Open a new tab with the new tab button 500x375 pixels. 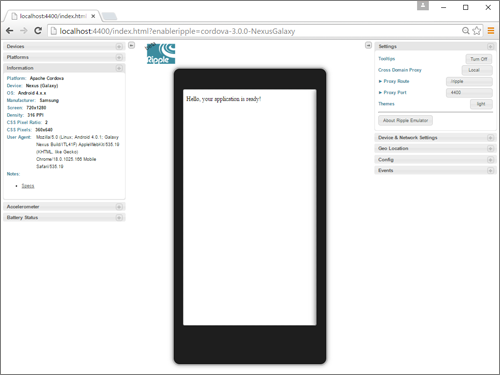coord(109,16)
